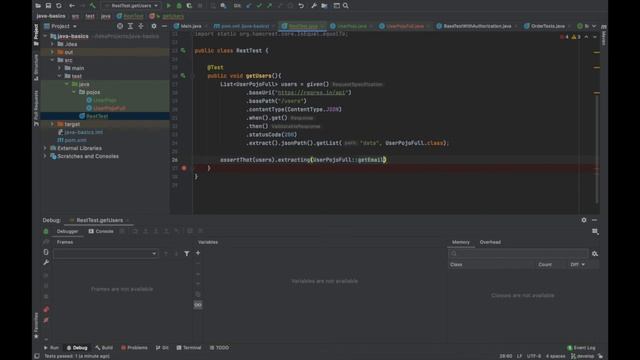
Task: Select UserPojoFull class in project tree
Action: (x=109, y=108)
